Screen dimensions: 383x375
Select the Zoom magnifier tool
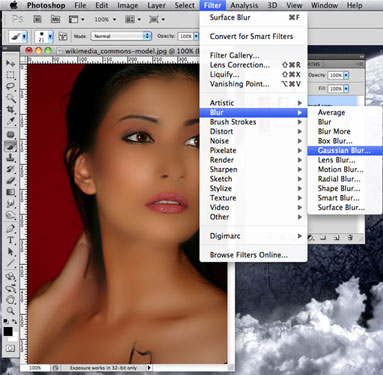[11, 311]
